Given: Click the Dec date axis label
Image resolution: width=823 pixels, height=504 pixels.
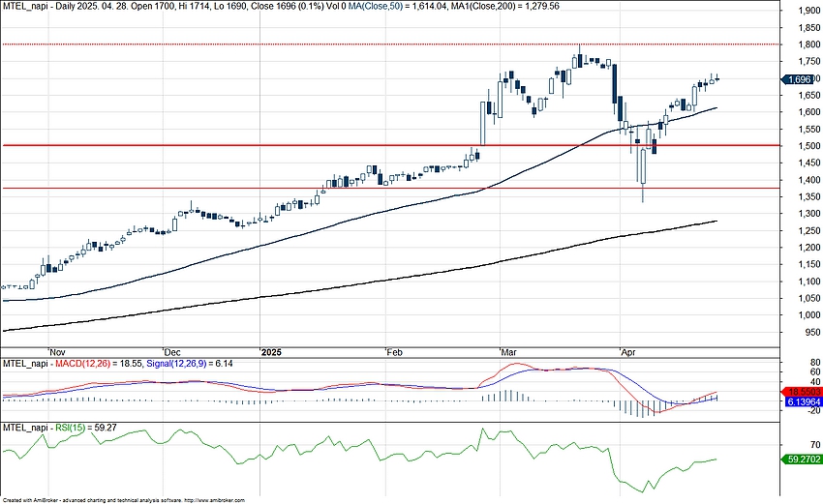Looking at the screenshot, I should click(172, 352).
